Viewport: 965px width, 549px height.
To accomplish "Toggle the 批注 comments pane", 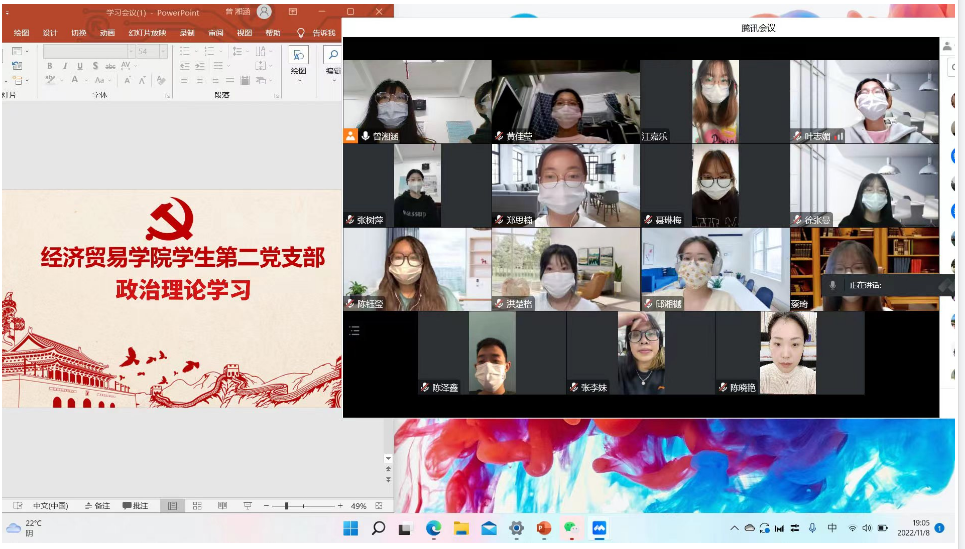I will pyautogui.click(x=135, y=506).
